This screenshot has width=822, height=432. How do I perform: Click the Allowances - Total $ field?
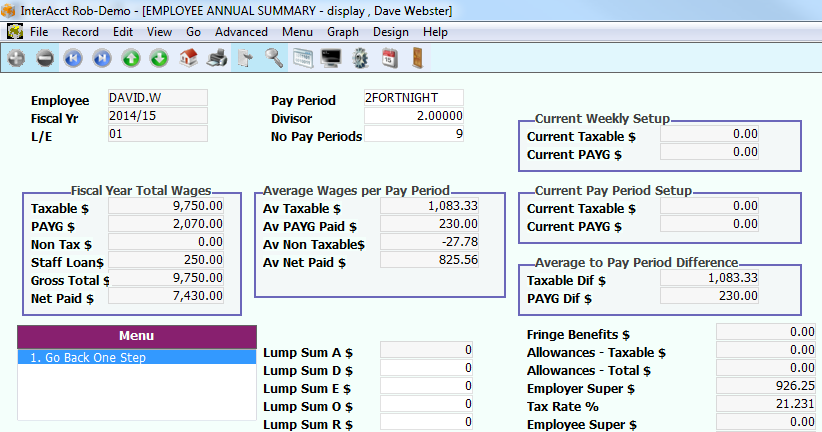[765, 368]
